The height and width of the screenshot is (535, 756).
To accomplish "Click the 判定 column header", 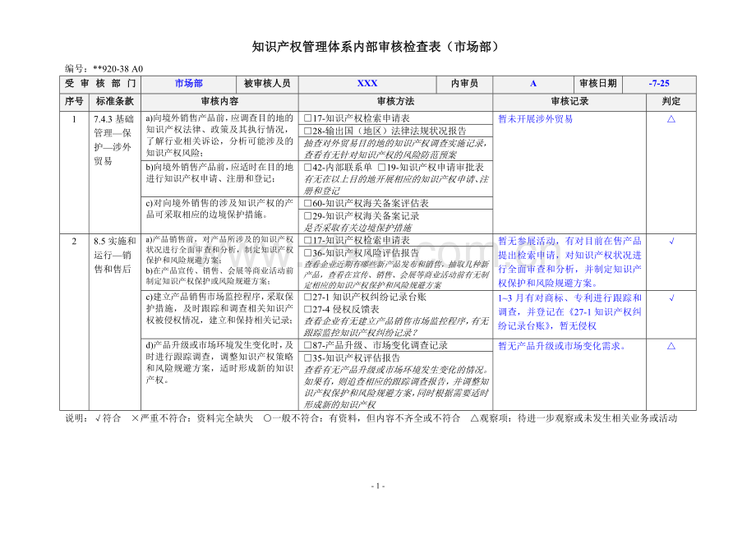I will [x=671, y=102].
